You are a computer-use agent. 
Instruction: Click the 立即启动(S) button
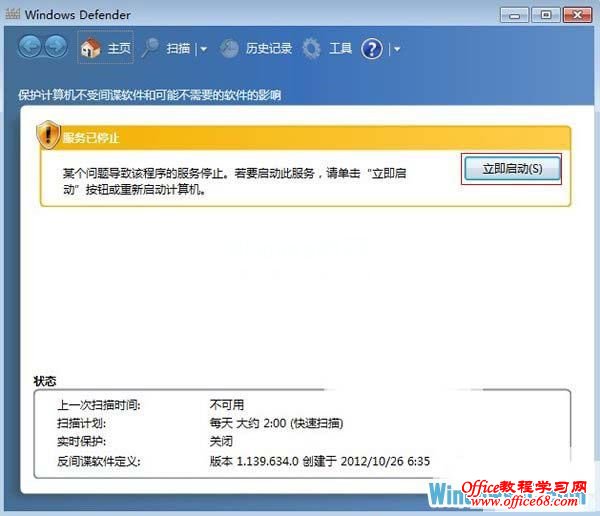click(512, 169)
